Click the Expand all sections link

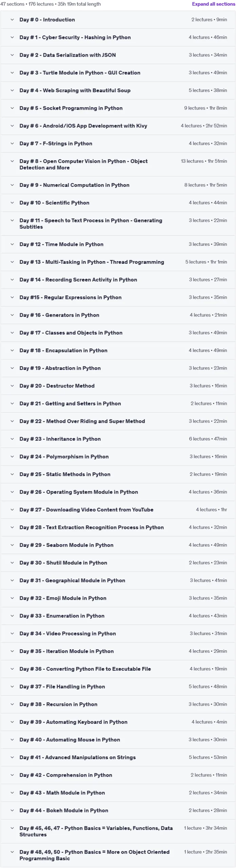click(213, 4)
